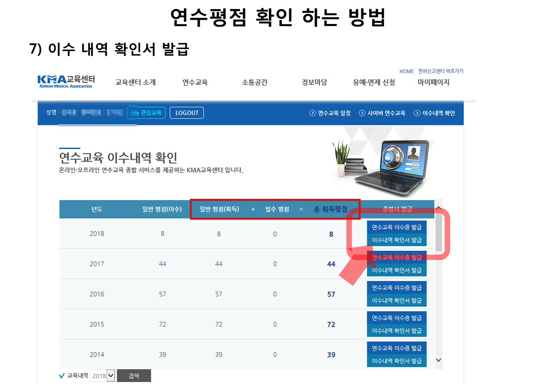Open the My 관심교육 button
The image size is (535, 392).
[x=147, y=113]
